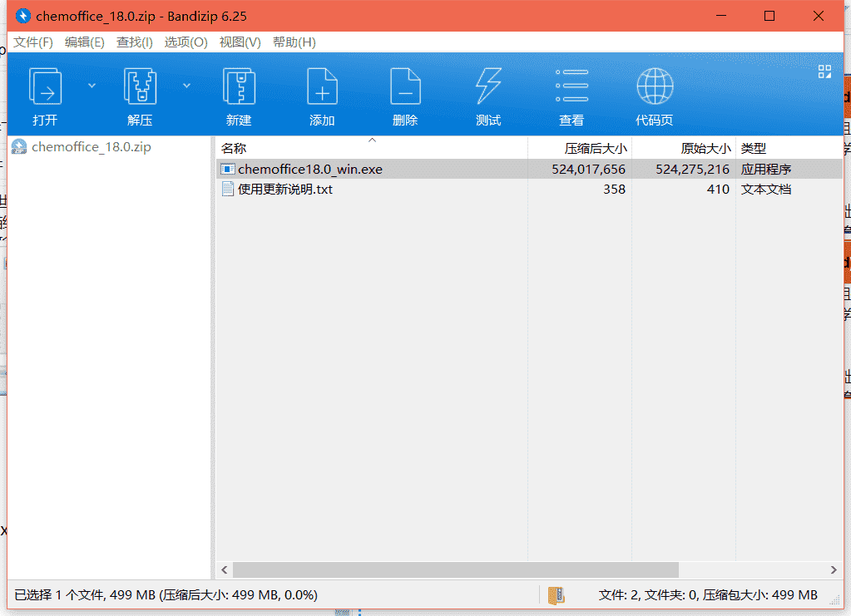Screen dimensions: 851x616
Task: Sort by the 类型 column header
Action: tap(789, 148)
